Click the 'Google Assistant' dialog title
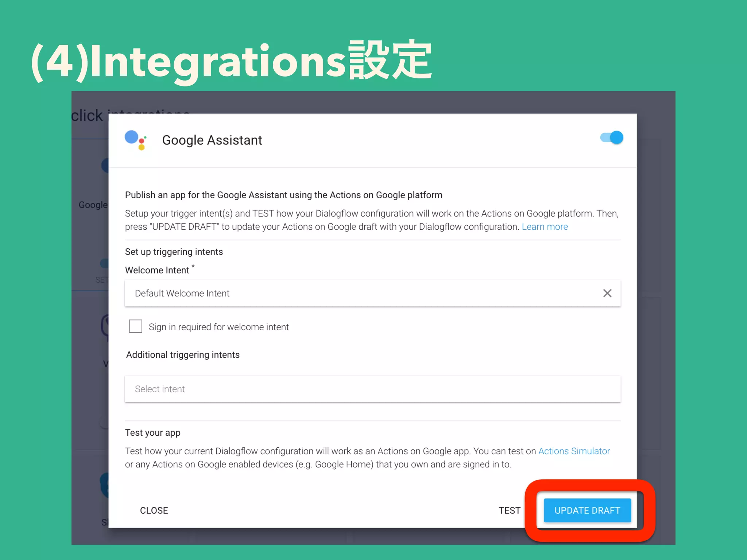The height and width of the screenshot is (560, 747). point(212,140)
